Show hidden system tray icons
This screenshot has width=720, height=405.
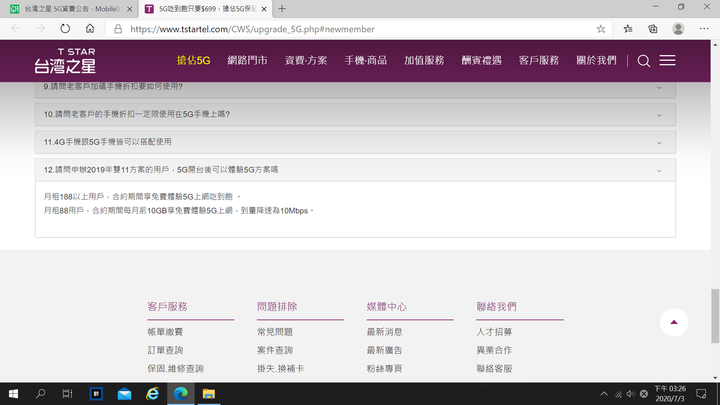(x=604, y=394)
